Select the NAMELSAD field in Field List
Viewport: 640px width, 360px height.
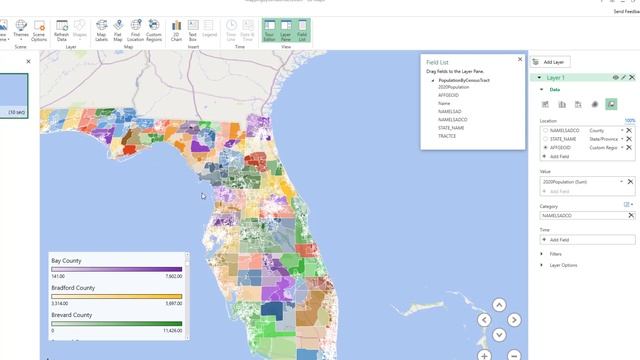[x=450, y=111]
